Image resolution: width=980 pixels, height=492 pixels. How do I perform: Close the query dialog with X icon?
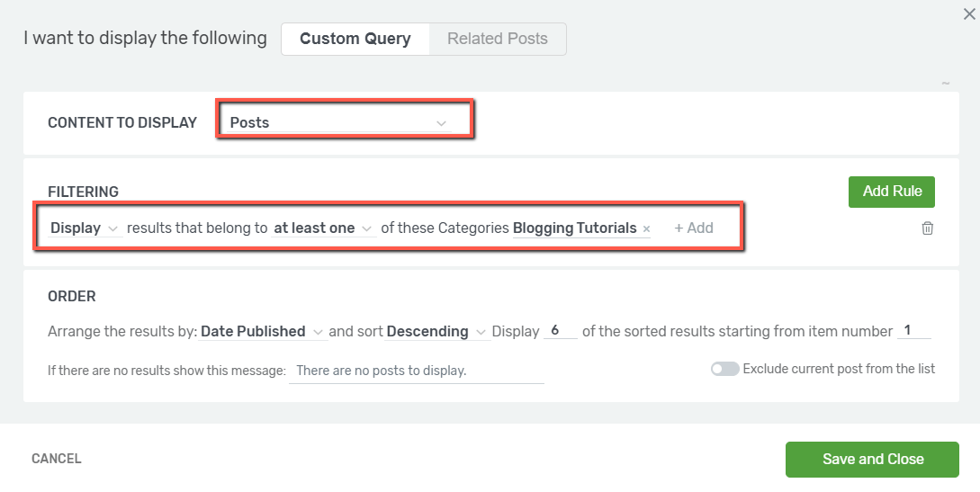969,13
